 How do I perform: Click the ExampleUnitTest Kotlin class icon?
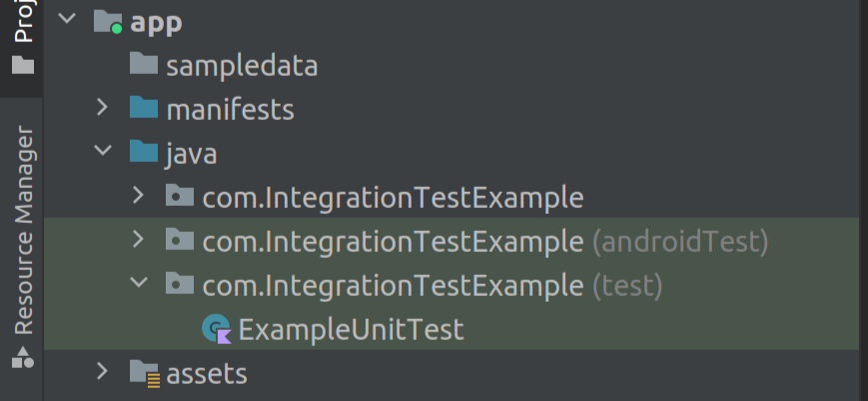217,329
